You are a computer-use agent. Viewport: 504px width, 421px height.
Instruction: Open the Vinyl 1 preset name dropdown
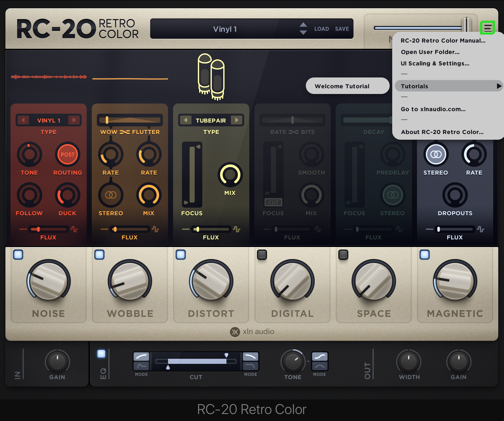pyautogui.click(x=225, y=29)
